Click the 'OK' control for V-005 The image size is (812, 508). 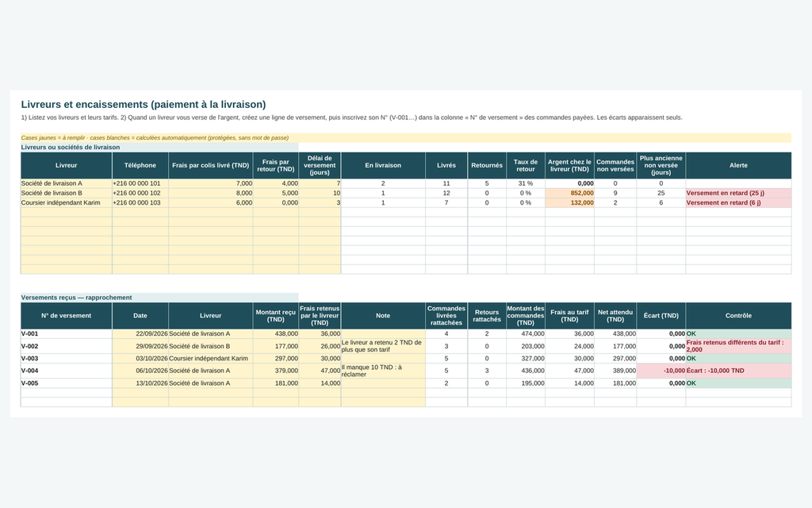pos(738,383)
